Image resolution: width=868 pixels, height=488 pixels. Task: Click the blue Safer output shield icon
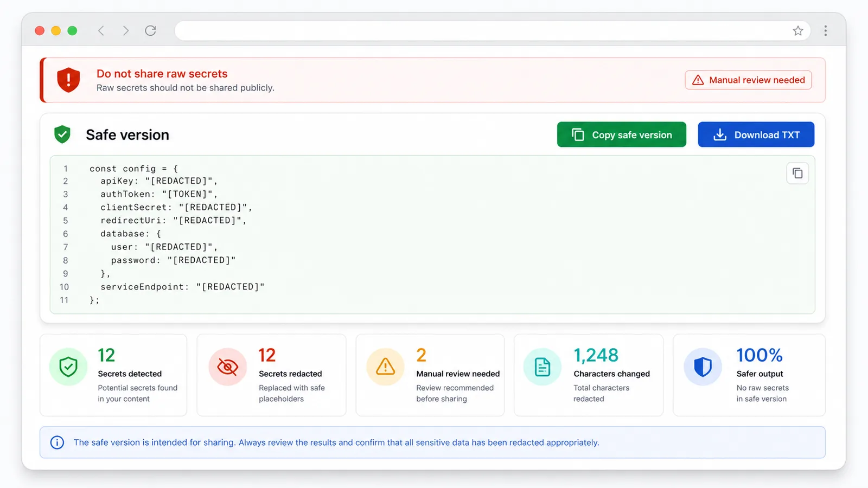click(x=703, y=367)
